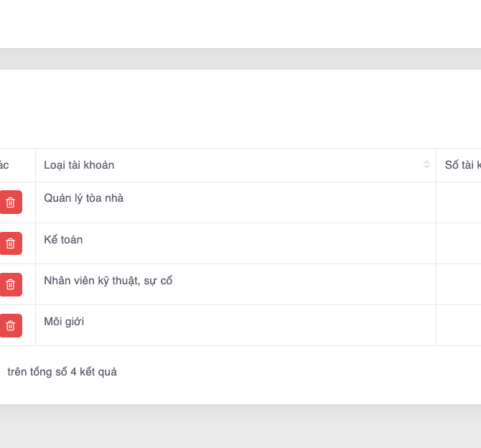Click 'trên tổng số 4 kết quả' summary
Viewport: 481px width, 448px height.
62,372
